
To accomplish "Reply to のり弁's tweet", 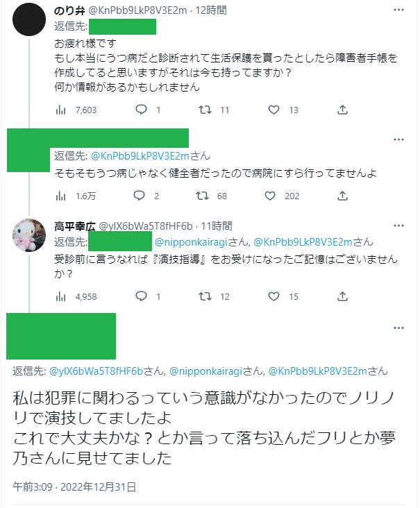I will tap(142, 110).
